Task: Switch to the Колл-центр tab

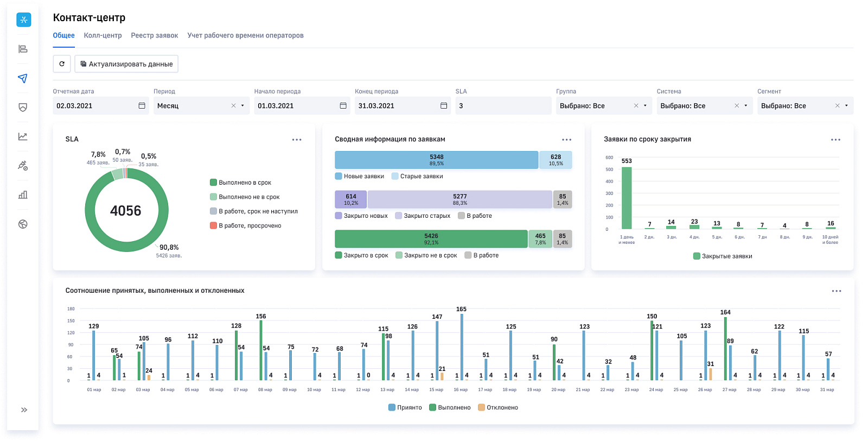Action: coord(103,35)
